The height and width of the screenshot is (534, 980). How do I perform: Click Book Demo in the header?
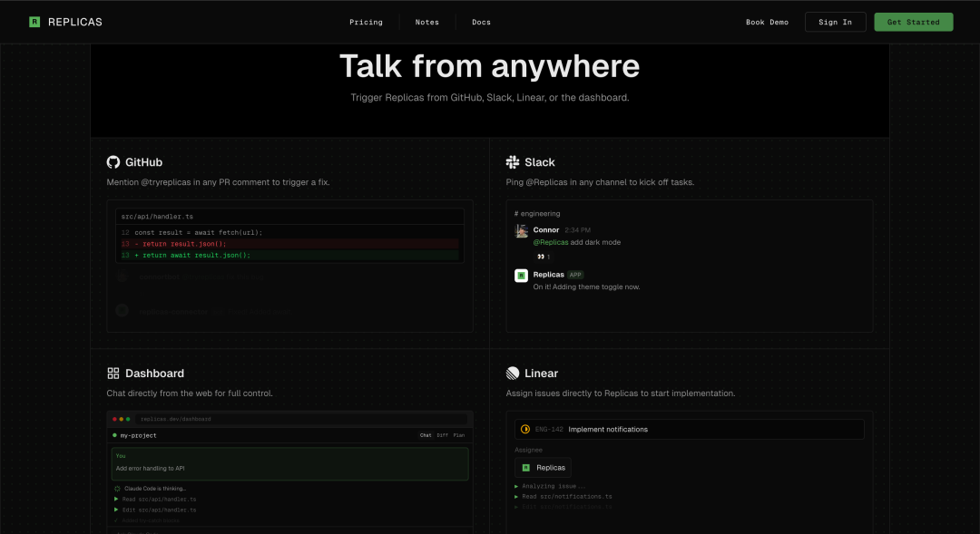767,22
